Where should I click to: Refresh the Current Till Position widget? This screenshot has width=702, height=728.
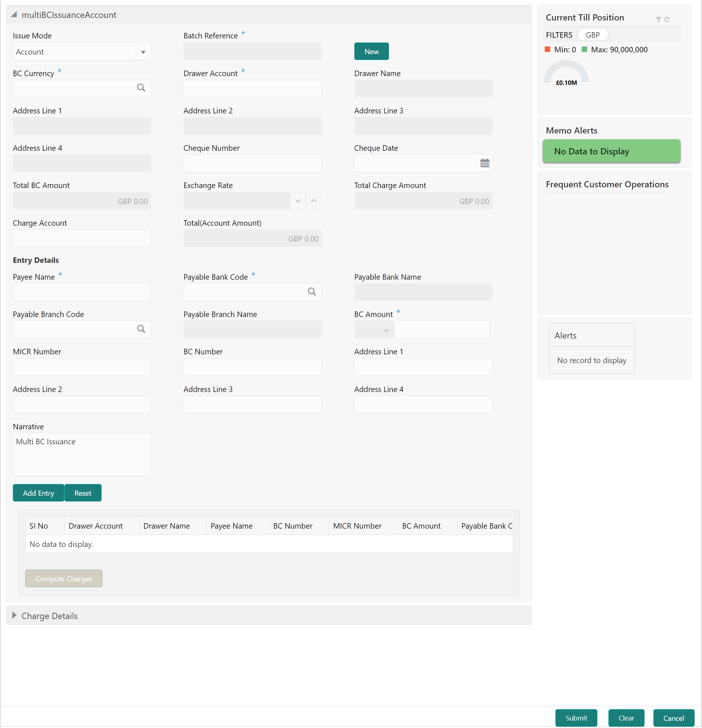[x=667, y=19]
